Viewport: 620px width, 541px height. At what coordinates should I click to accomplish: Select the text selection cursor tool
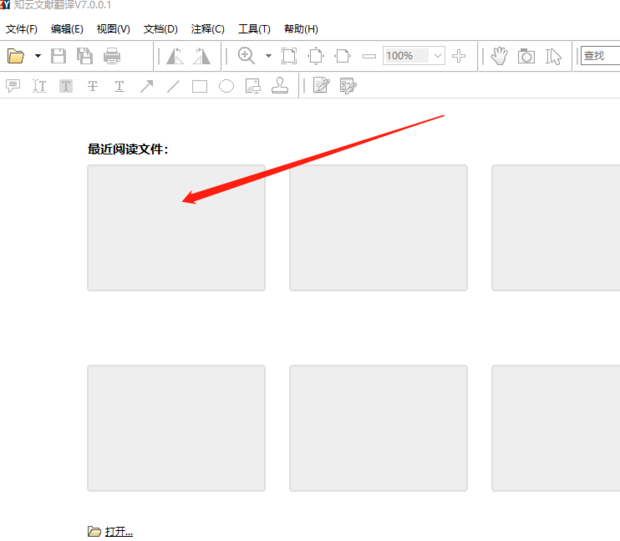click(553, 56)
